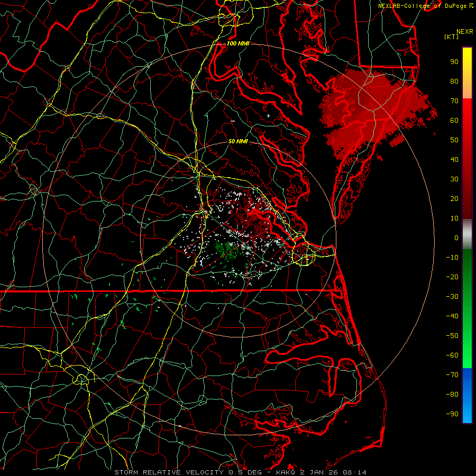Click the 50 value on velocity scale

click(x=454, y=140)
